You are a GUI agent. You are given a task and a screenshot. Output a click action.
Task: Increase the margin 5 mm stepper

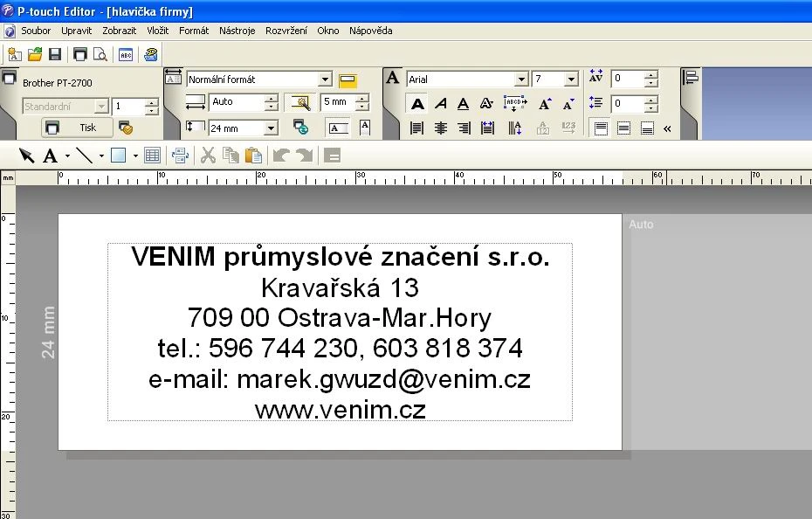tap(363, 98)
